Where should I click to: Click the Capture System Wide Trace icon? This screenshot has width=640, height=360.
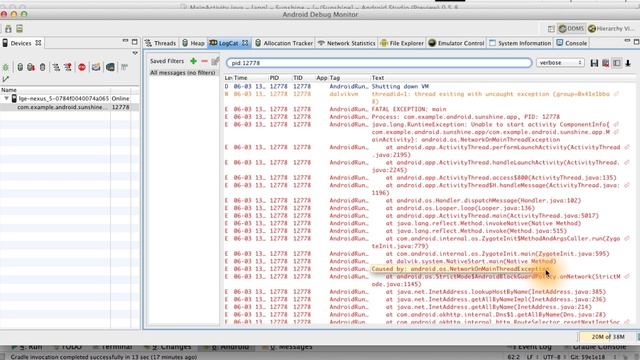pyautogui.click(x=124, y=67)
